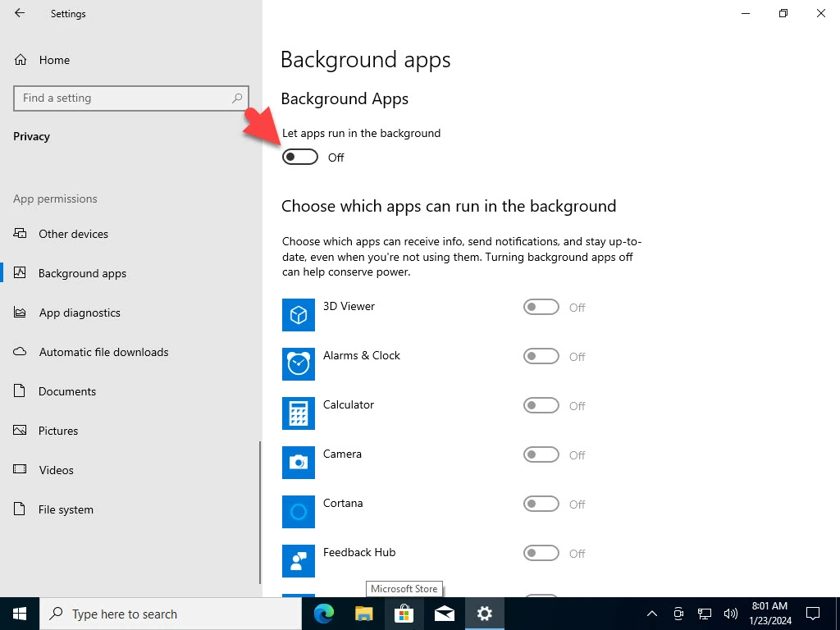840x630 pixels.
Task: Click the Calculator app icon
Action: 299,413
